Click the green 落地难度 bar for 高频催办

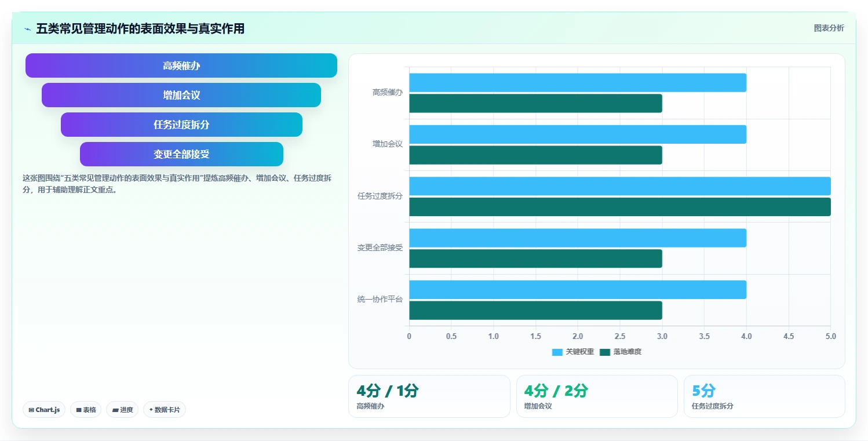tap(535, 103)
